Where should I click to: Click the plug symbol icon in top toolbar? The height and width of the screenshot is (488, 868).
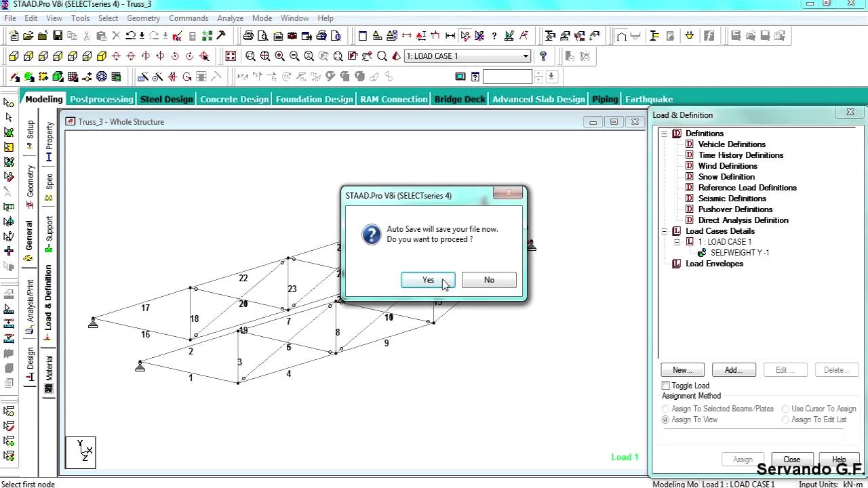tap(690, 36)
